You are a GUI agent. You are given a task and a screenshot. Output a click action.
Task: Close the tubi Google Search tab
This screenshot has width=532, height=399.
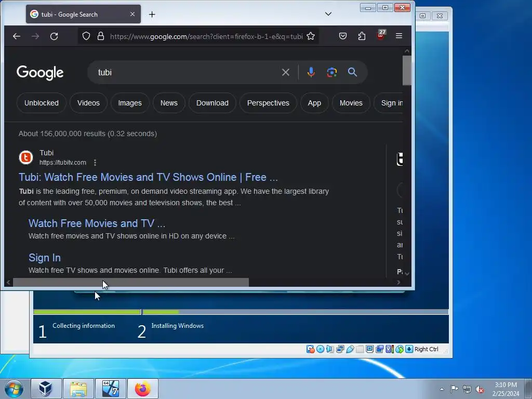[132, 14]
